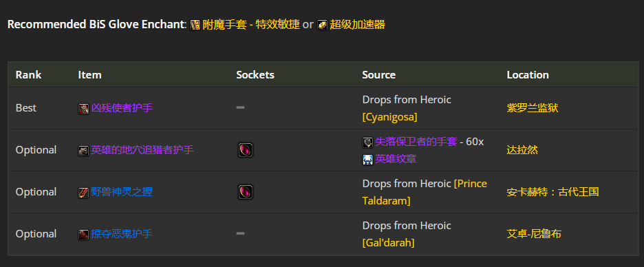Click red gem socket in 英雄的地穴追猎者护手 row
644x267 pixels.
click(x=246, y=150)
